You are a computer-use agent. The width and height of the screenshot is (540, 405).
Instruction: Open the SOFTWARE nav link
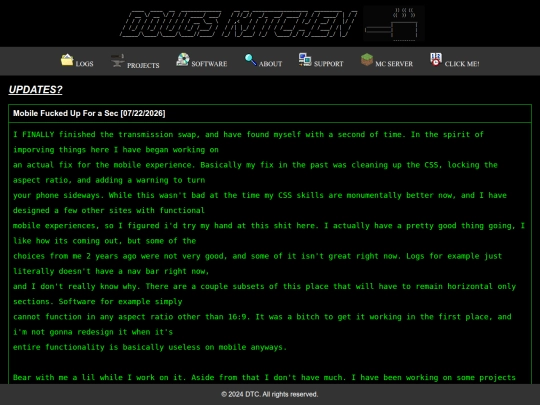pos(209,64)
